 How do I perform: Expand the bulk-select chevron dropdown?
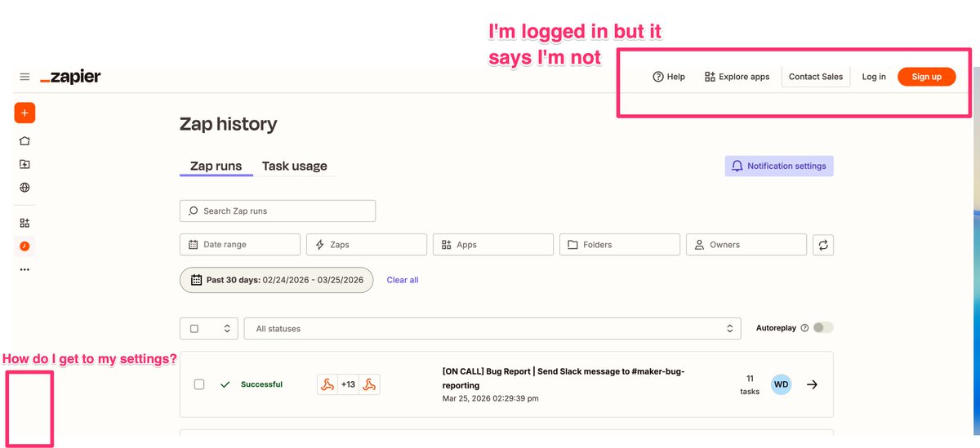click(x=227, y=329)
